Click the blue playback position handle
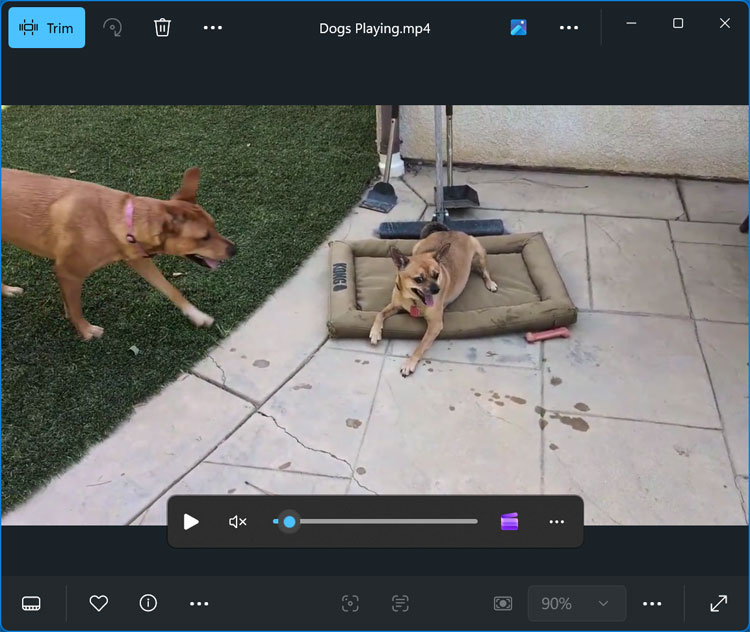This screenshot has width=750, height=632. tap(289, 521)
